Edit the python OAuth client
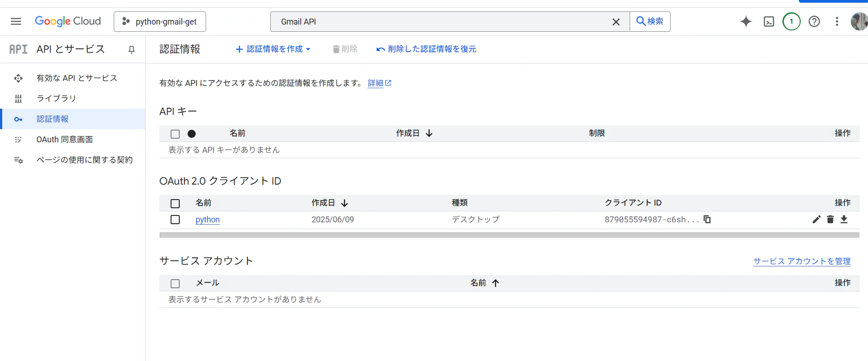This screenshot has height=361, width=868. [x=817, y=220]
